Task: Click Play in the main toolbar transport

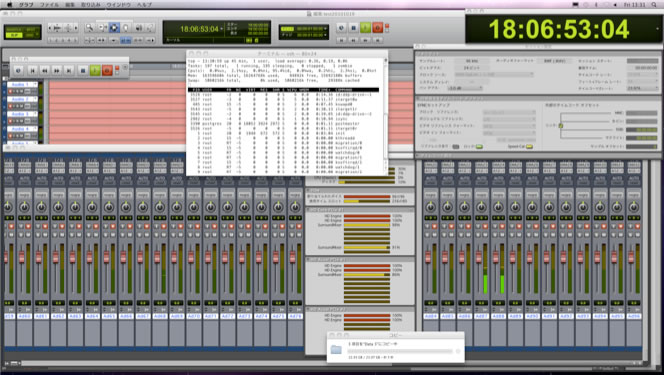Action: (365, 28)
